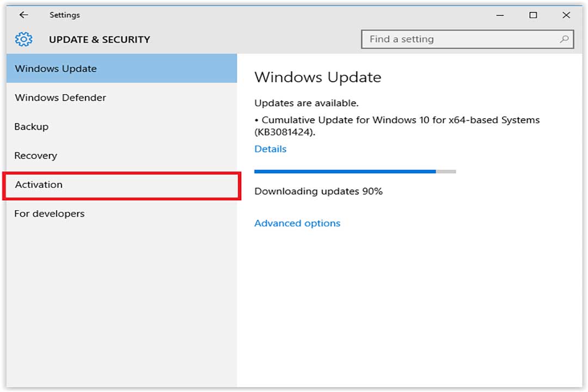The width and height of the screenshot is (588, 392).
Task: Open Advanced options link
Action: tap(297, 223)
